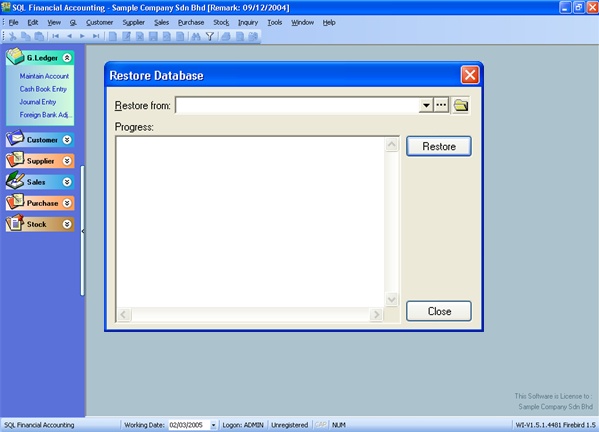Image resolution: width=599 pixels, height=432 pixels.
Task: Click the filter funnel toolbar icon
Action: point(210,36)
